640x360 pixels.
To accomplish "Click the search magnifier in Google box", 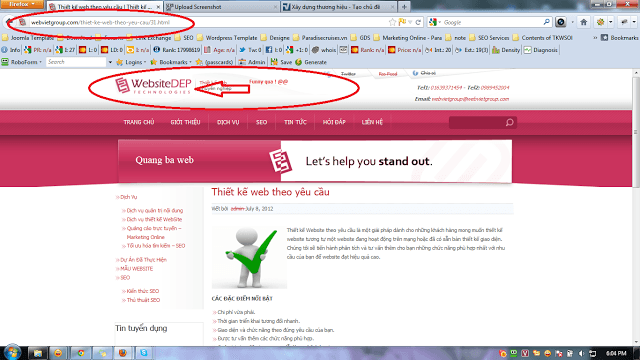I will 547,22.
